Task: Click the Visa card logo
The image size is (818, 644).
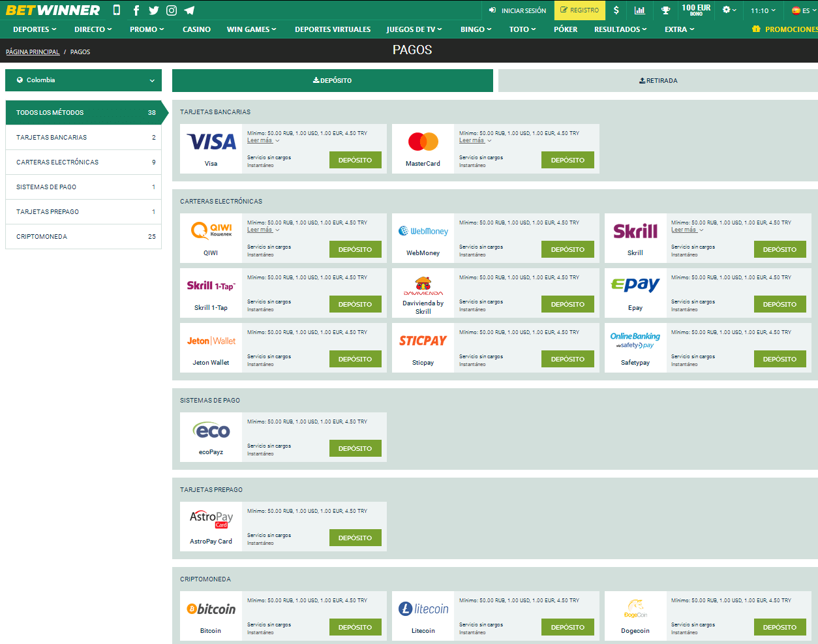Action: 211,142
